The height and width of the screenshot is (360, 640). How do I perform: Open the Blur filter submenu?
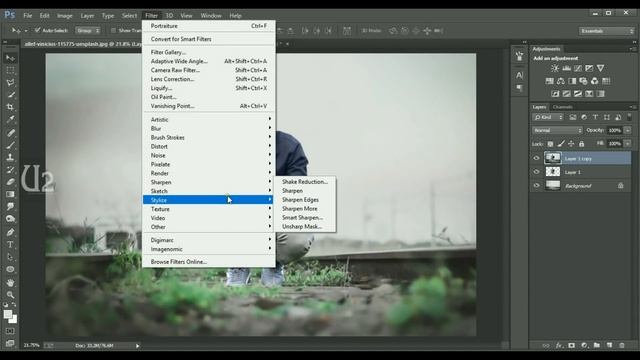[x=208, y=129]
